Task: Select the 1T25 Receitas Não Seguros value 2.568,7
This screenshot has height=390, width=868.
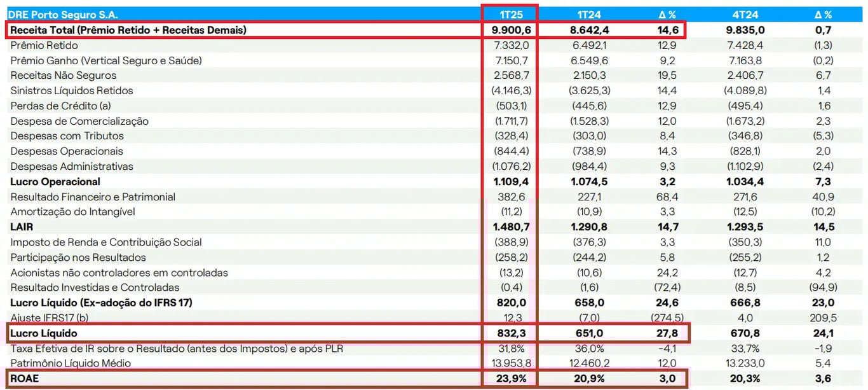Action: (x=511, y=75)
